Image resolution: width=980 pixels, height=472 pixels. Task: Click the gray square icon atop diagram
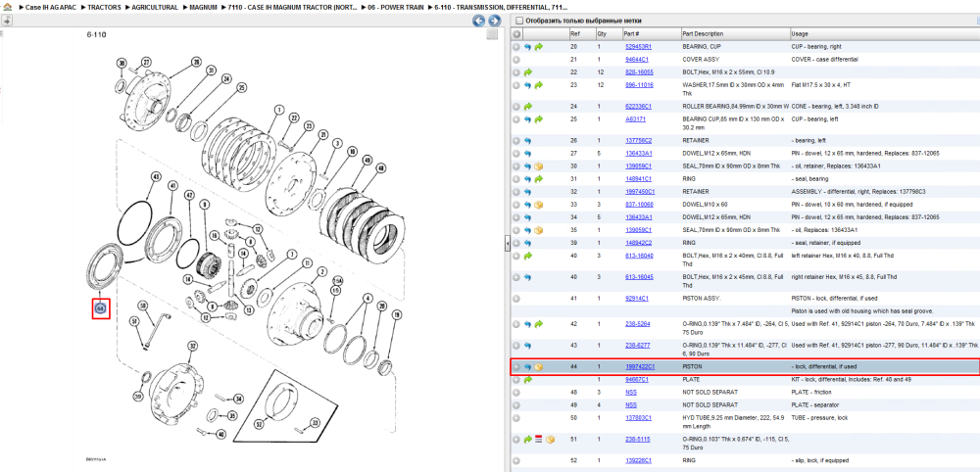coord(493,35)
